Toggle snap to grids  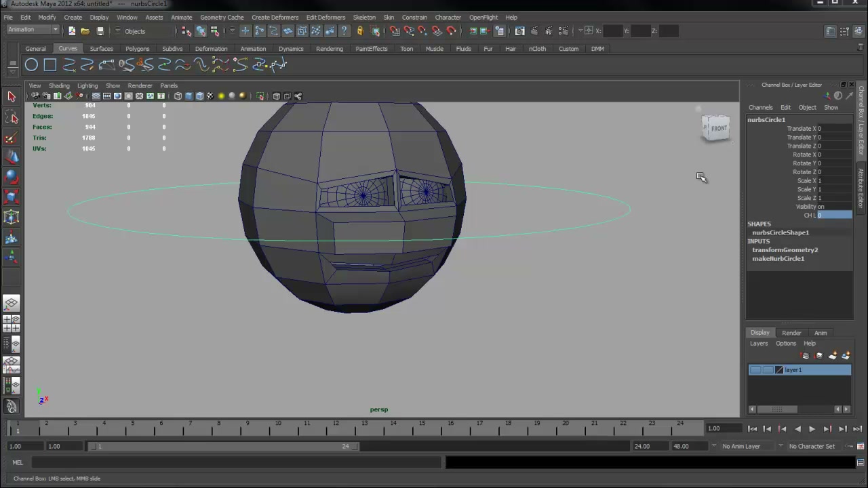(x=395, y=30)
